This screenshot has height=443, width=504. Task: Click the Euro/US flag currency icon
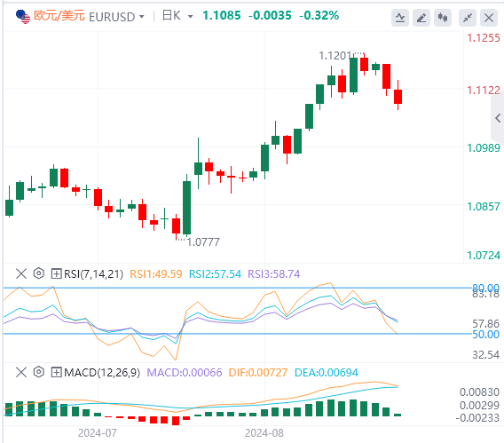point(23,16)
